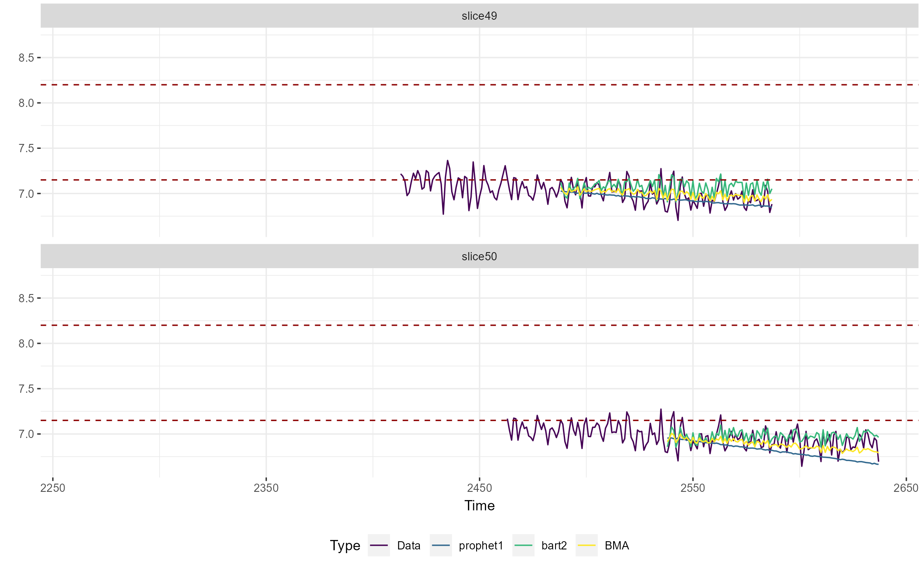Click the 2650 x-axis tick label
Screen dimensions: 924x563
coord(906,488)
